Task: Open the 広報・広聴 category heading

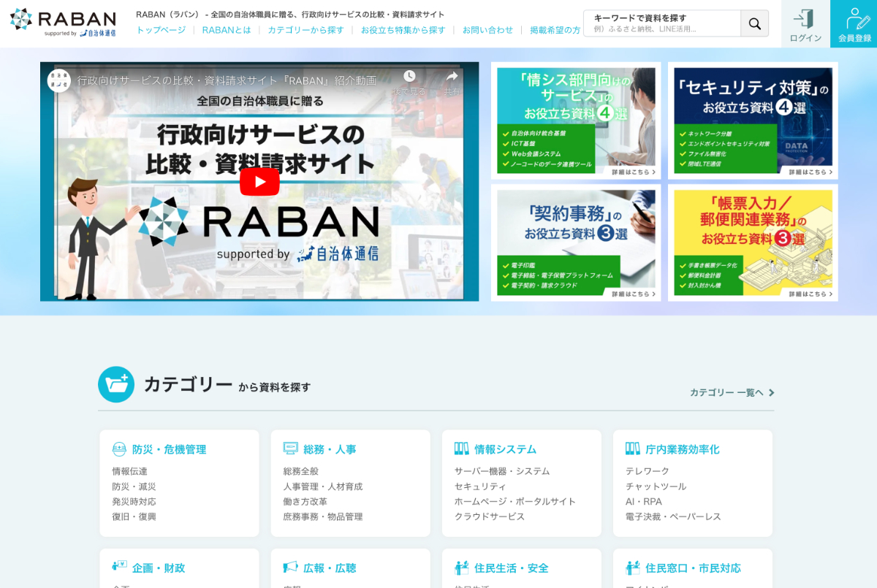Action: tap(330, 568)
